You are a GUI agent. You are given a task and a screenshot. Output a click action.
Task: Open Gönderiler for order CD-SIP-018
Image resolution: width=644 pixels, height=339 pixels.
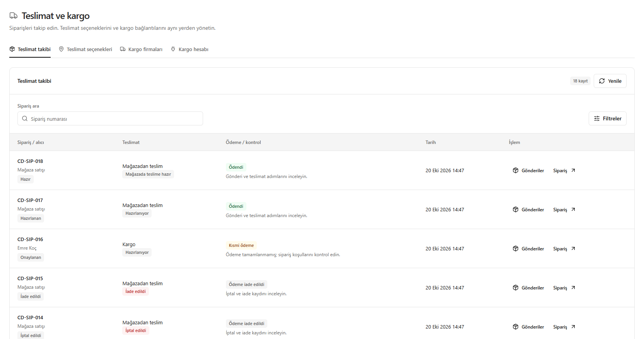[x=528, y=170]
